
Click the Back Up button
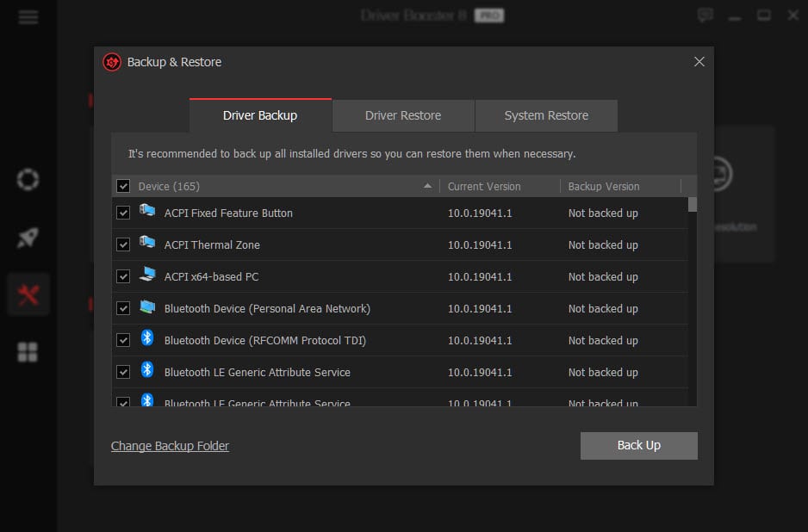pos(639,445)
